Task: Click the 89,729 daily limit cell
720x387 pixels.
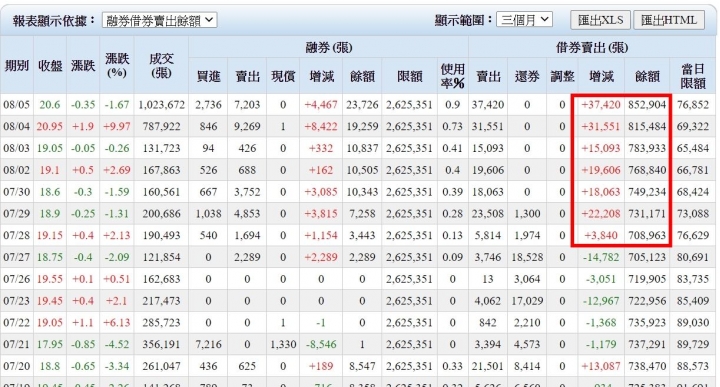Action: 692,344
